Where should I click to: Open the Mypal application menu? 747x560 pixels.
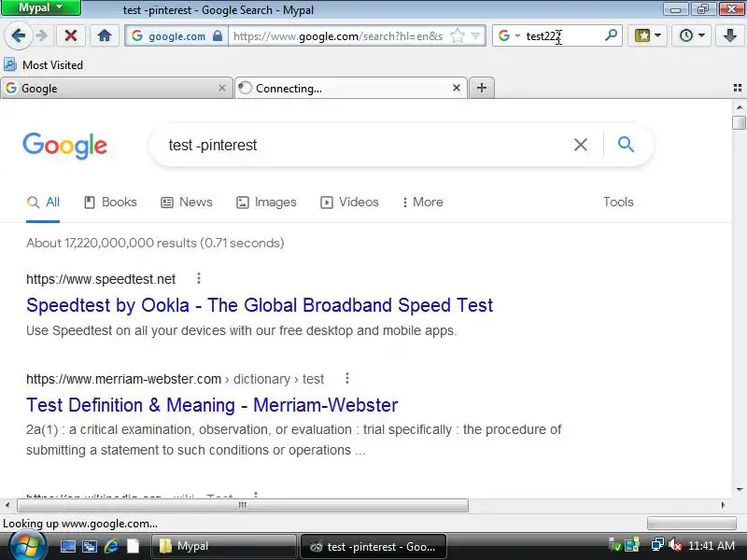(x=41, y=7)
